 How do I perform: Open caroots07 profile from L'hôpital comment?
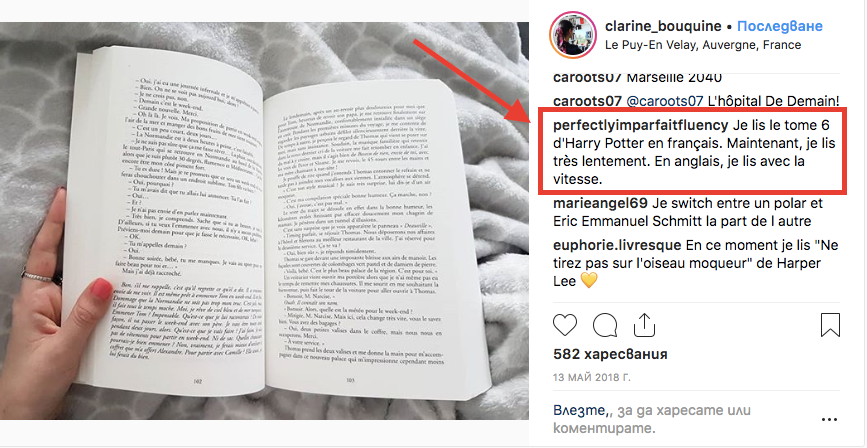(x=587, y=101)
